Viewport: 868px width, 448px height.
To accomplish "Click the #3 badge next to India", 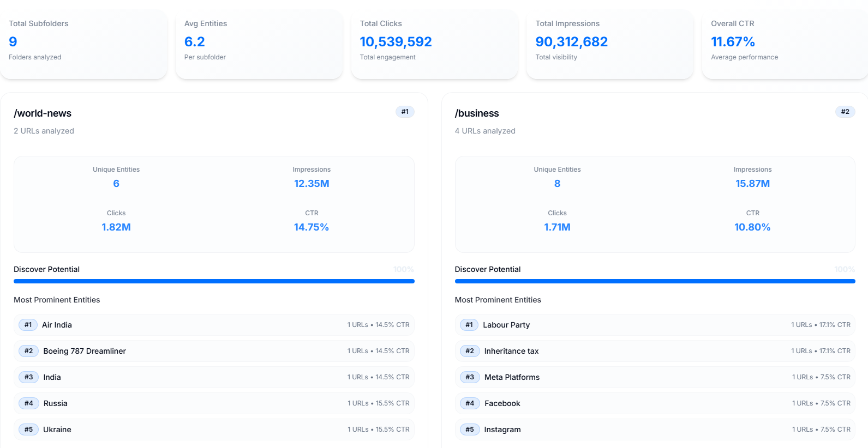I will pyautogui.click(x=28, y=377).
